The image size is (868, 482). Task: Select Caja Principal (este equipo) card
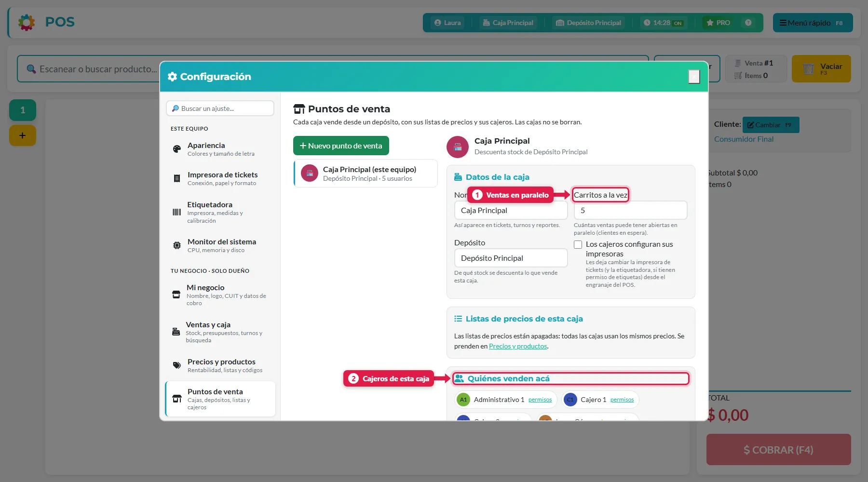click(x=366, y=174)
